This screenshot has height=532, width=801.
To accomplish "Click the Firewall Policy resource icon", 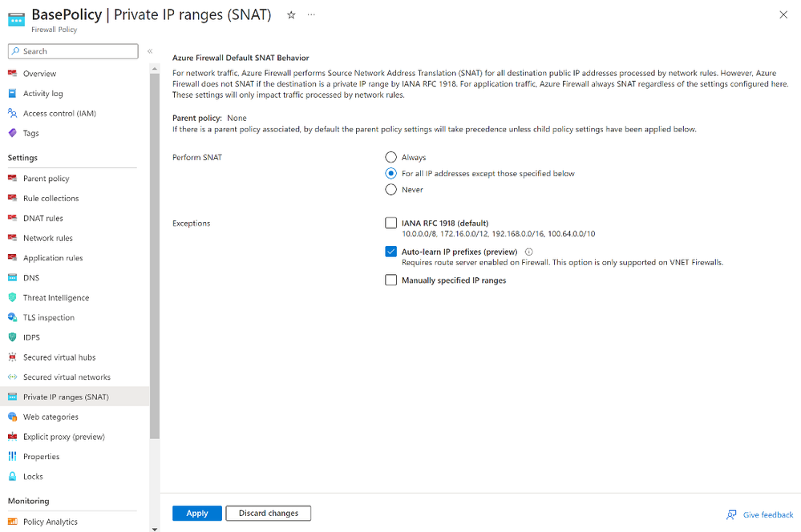I will (x=16, y=19).
